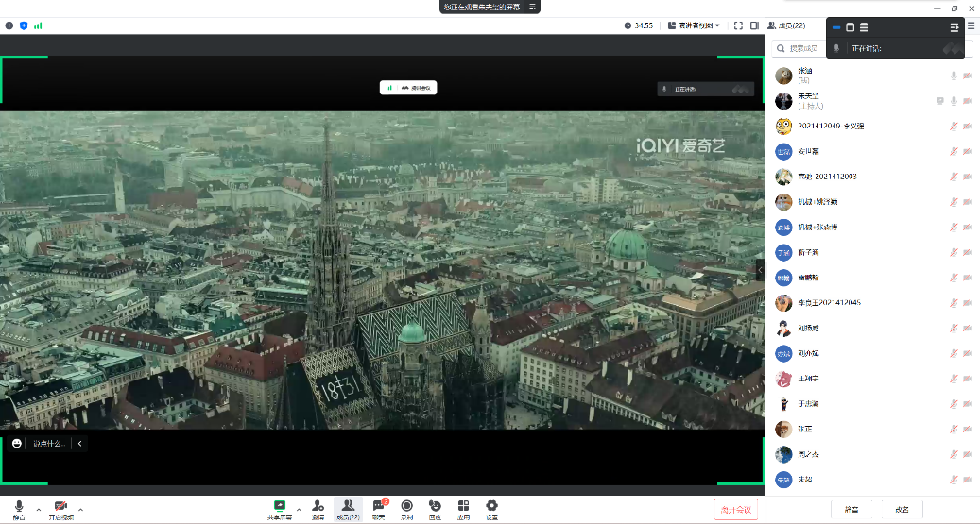Image resolution: width=980 pixels, height=524 pixels.
Task: Click the red leave meeting button
Action: (735, 510)
